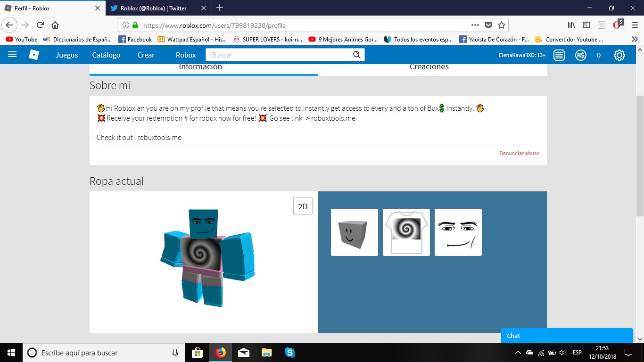Open the Windows Start menu
The image size is (644, 362).
[x=11, y=353]
